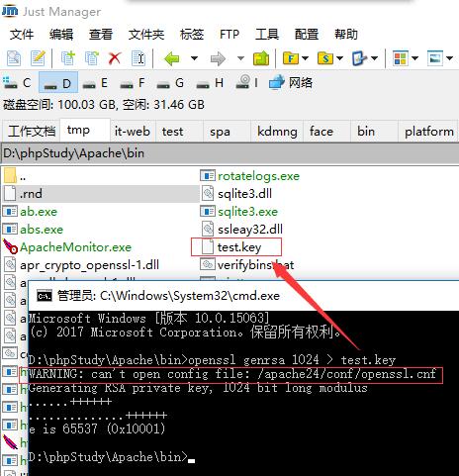Screen dimensions: 459x476
Task: Open the 网络 network location
Action: coord(291,82)
